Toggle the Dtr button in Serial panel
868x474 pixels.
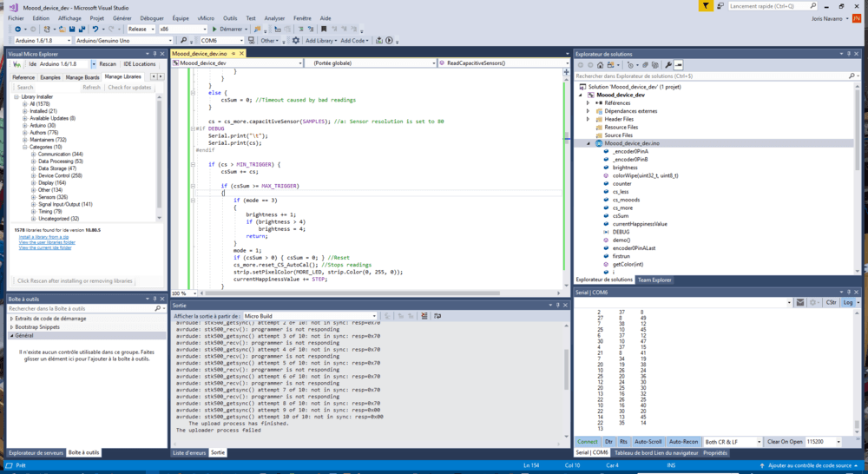(x=609, y=442)
